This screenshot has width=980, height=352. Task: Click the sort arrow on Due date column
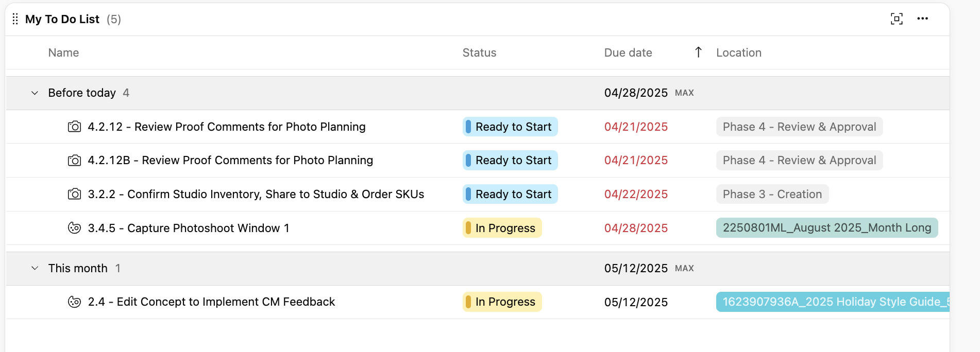(698, 52)
